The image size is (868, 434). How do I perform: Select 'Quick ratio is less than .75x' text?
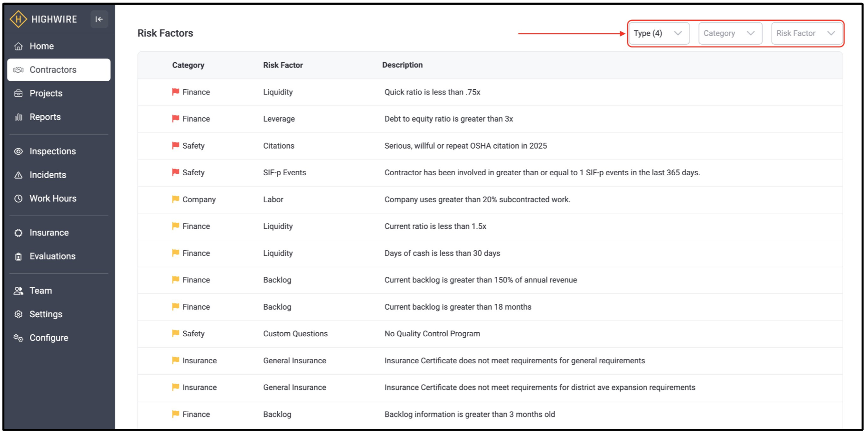(432, 92)
